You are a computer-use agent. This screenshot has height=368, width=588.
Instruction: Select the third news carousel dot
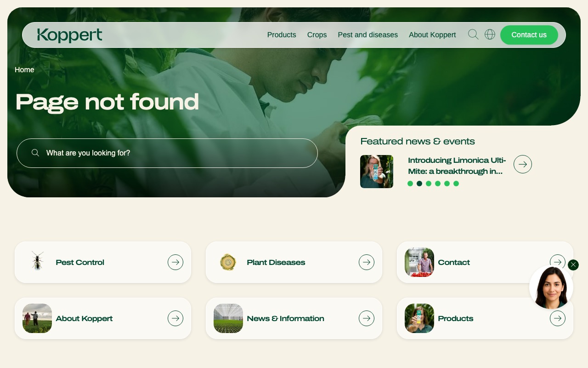[x=429, y=184]
